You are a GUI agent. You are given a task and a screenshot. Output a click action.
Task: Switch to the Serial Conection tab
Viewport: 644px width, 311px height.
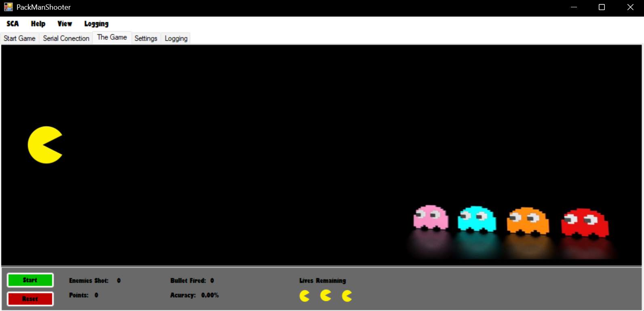click(x=66, y=38)
